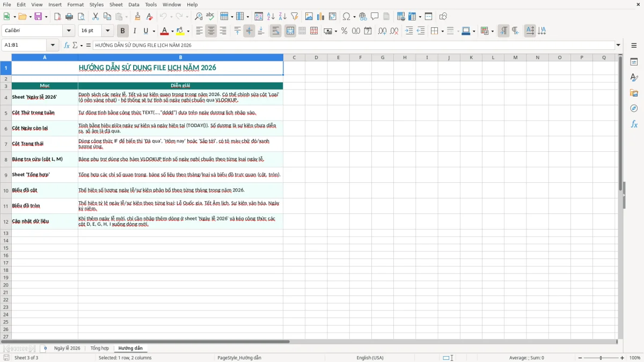Image resolution: width=644 pixels, height=362 pixels.
Task: Open Function Wizard fx icon
Action: (67, 45)
